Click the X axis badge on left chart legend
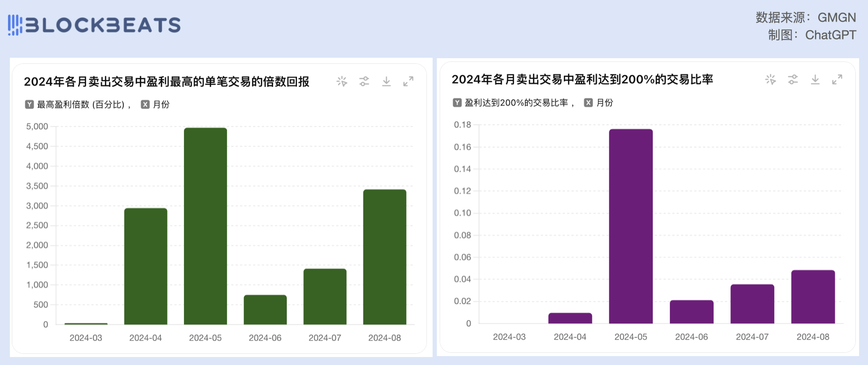This screenshot has width=868, height=365. (145, 105)
